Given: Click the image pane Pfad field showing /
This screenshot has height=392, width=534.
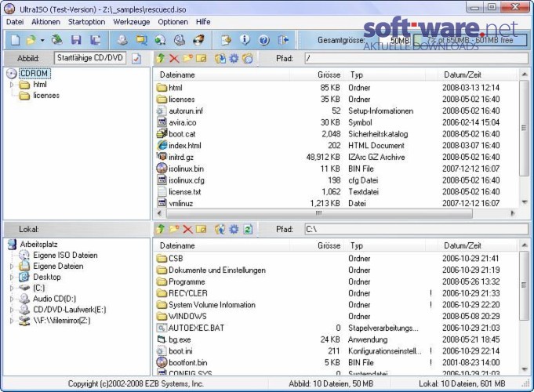Looking at the screenshot, I should click(416, 59).
